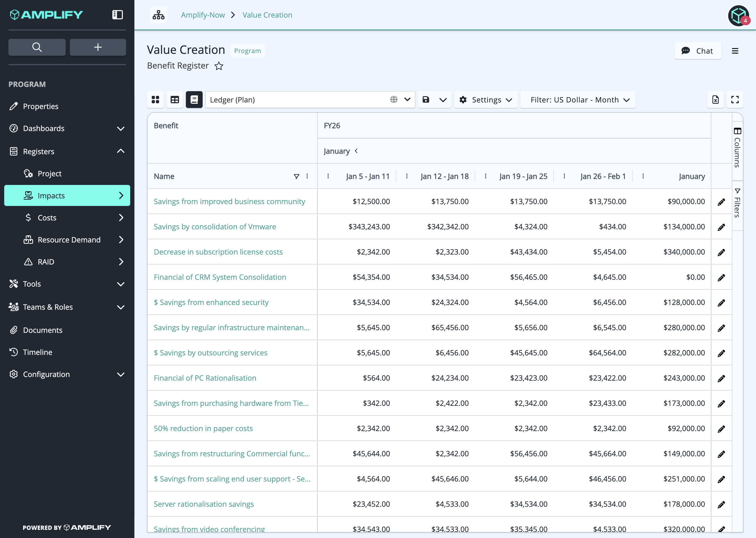The width and height of the screenshot is (756, 538).
Task: Enter fullscreen mode for the grid
Action: point(735,100)
